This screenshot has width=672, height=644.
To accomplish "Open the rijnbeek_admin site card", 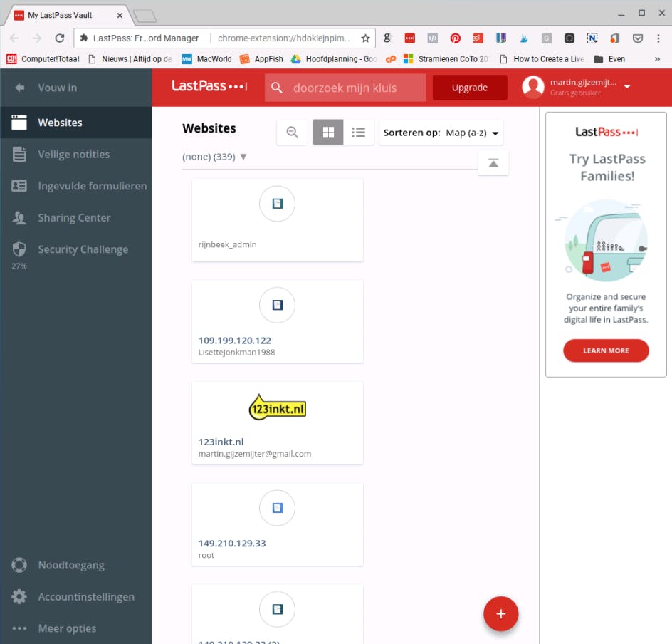I will pyautogui.click(x=278, y=220).
